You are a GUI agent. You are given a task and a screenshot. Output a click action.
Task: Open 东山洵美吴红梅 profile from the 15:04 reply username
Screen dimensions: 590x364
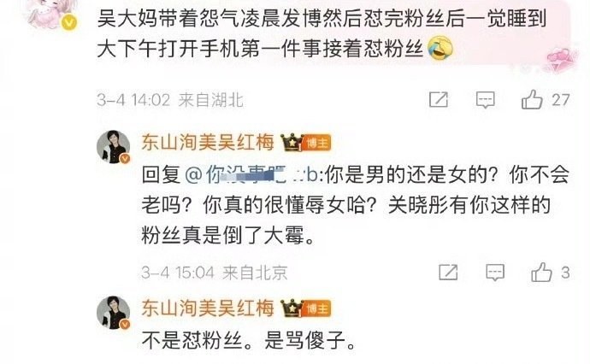pos(208,143)
